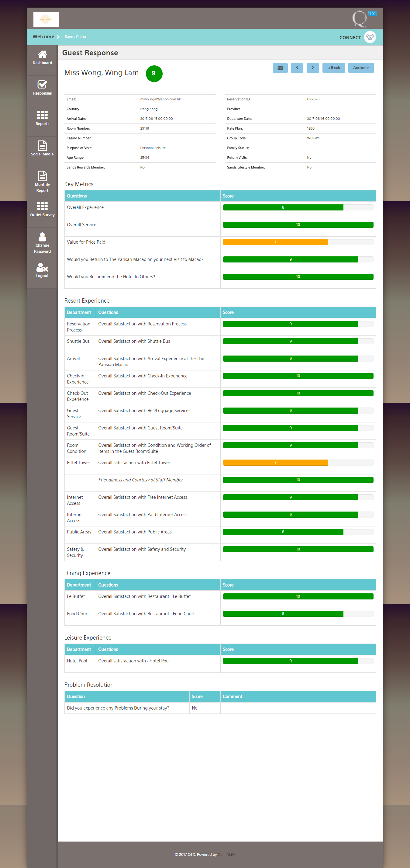Go to previous guest response arrow
410x868 pixels.
tap(297, 68)
